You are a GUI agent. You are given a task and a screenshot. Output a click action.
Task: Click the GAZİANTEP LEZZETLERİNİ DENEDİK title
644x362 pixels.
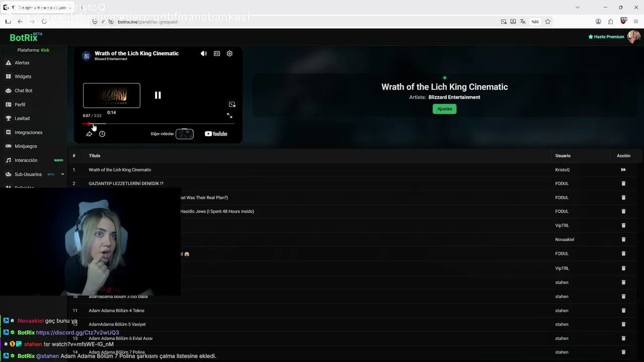(126, 184)
